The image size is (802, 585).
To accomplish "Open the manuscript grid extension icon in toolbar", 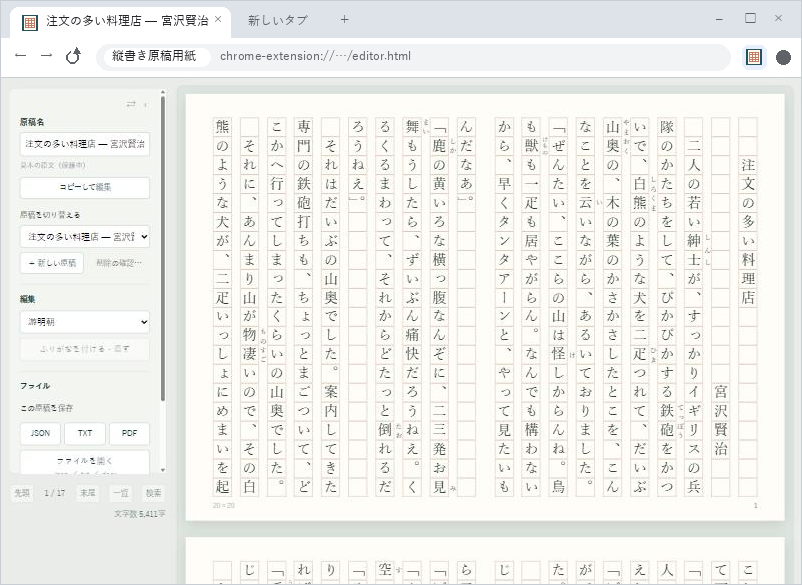I will (754, 57).
